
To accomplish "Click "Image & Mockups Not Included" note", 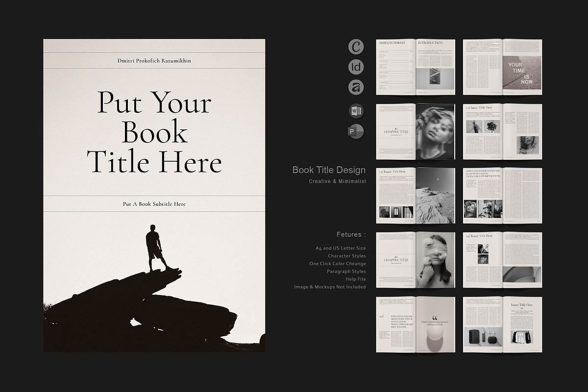I will point(330,287).
